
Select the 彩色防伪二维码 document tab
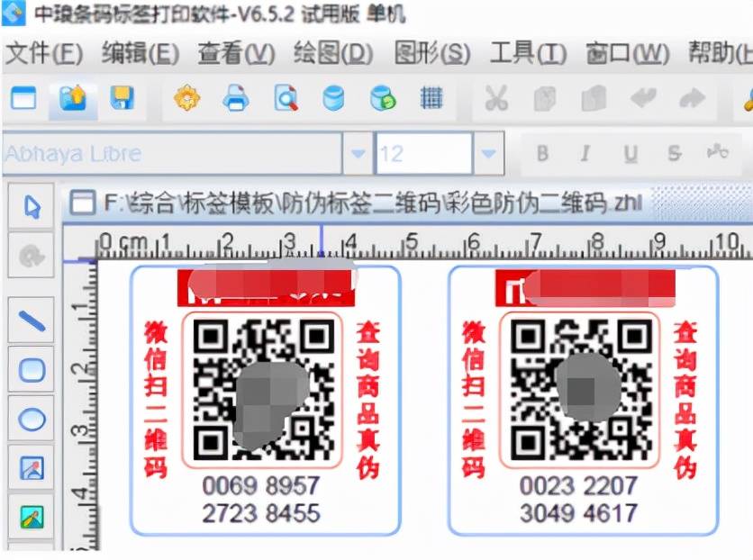click(373, 203)
